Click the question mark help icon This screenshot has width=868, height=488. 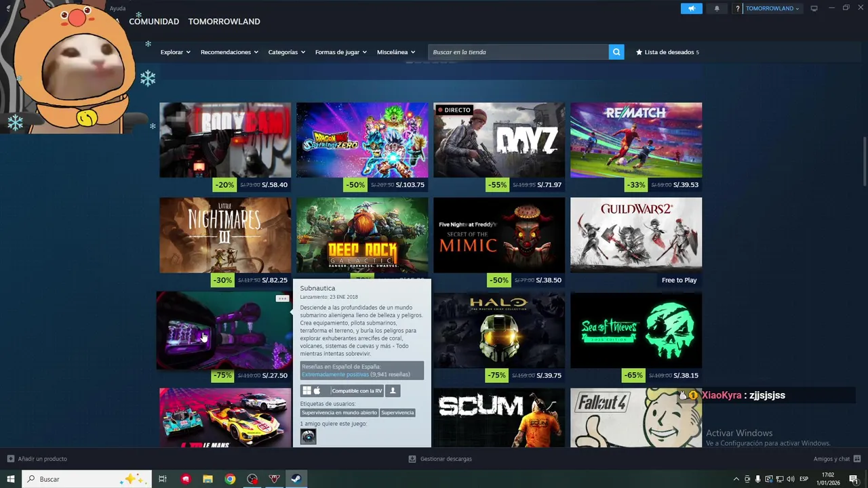[x=738, y=9]
